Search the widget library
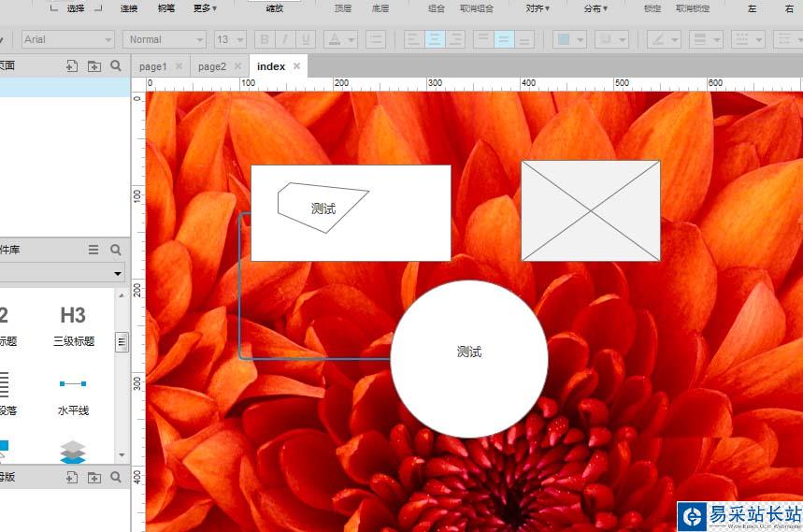The image size is (803, 532). (116, 250)
